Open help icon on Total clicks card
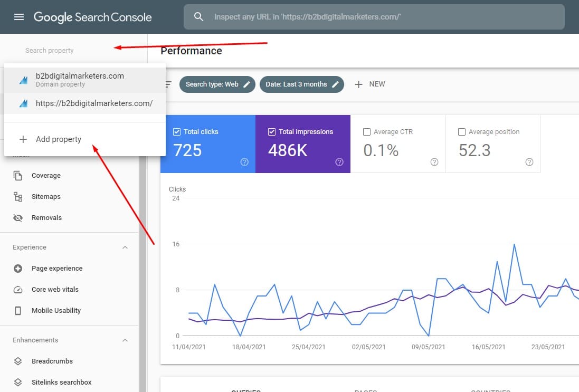The width and height of the screenshot is (579, 392). (x=244, y=162)
